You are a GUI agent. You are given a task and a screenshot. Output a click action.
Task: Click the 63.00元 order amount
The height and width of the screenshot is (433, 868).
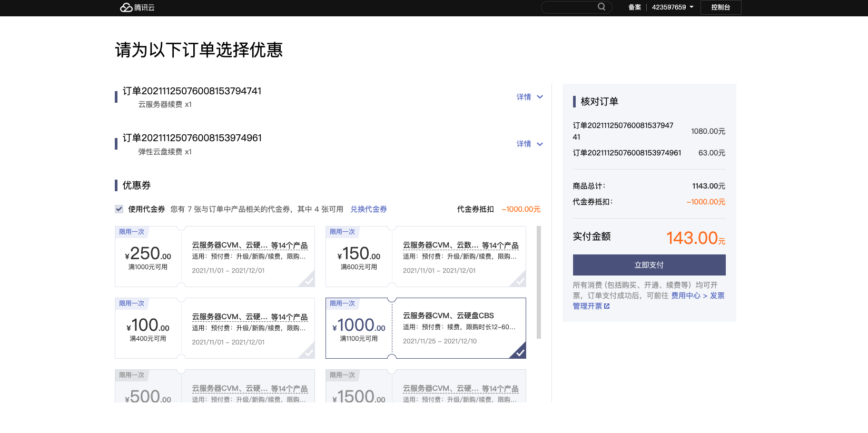coord(712,153)
